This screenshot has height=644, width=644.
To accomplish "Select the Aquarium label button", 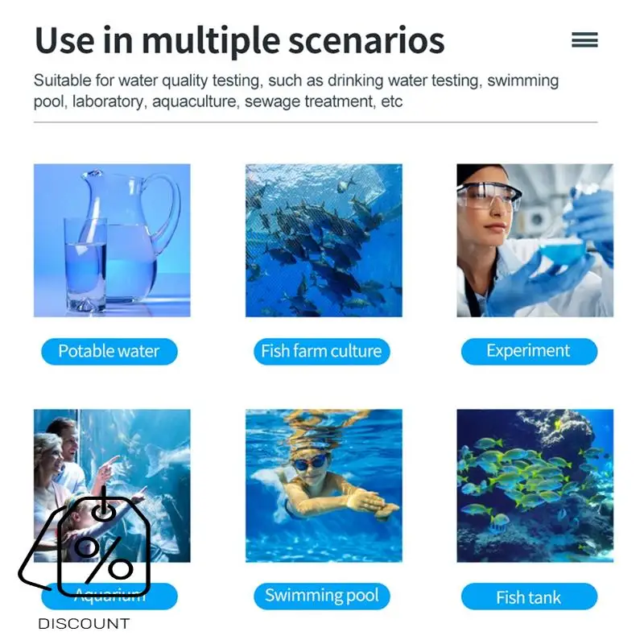I will (109, 596).
